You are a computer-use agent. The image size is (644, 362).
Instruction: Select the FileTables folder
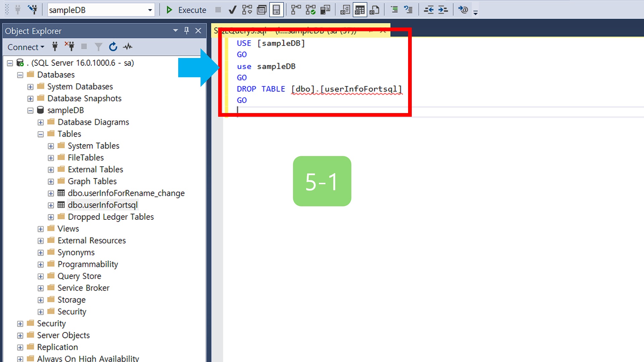point(86,158)
